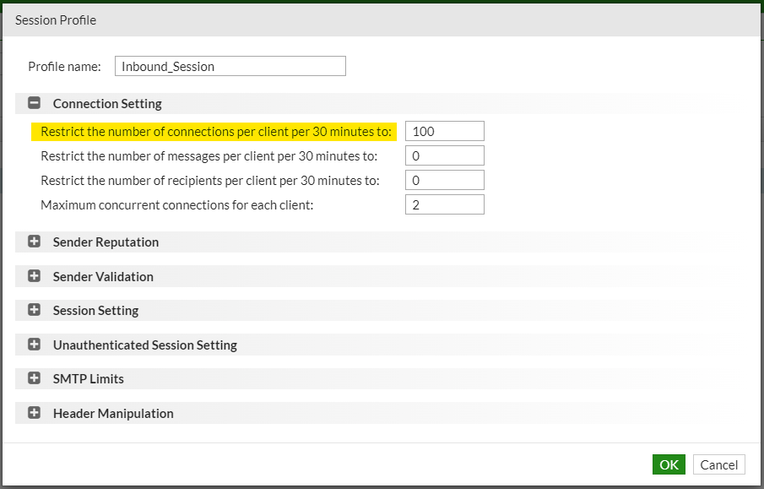
Task: Expand Sender Validation via its plus icon
Action: 34,276
